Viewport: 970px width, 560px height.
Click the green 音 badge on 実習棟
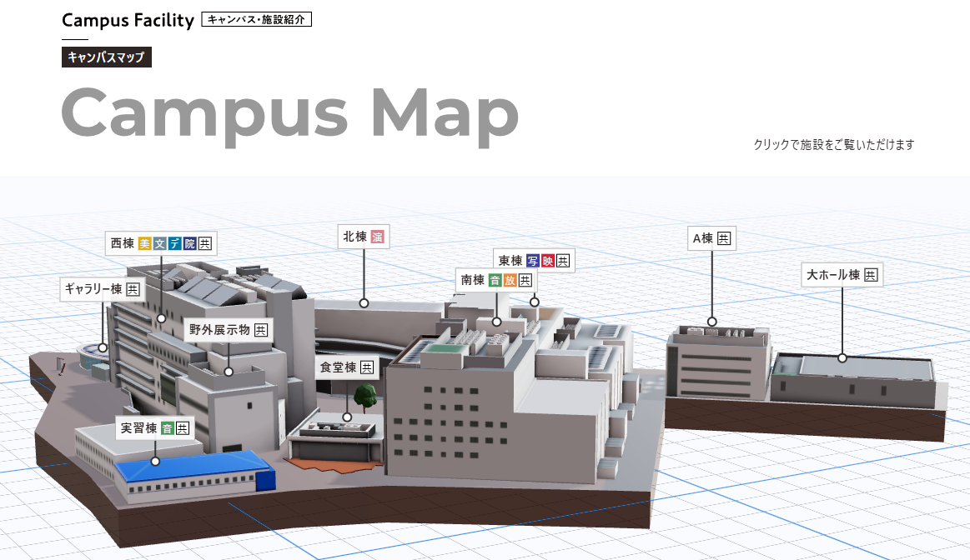168,428
